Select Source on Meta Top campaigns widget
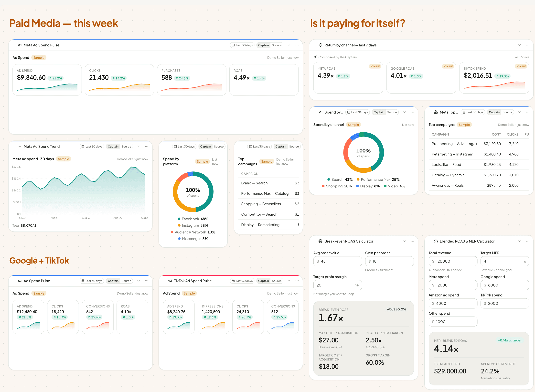 pos(507,112)
